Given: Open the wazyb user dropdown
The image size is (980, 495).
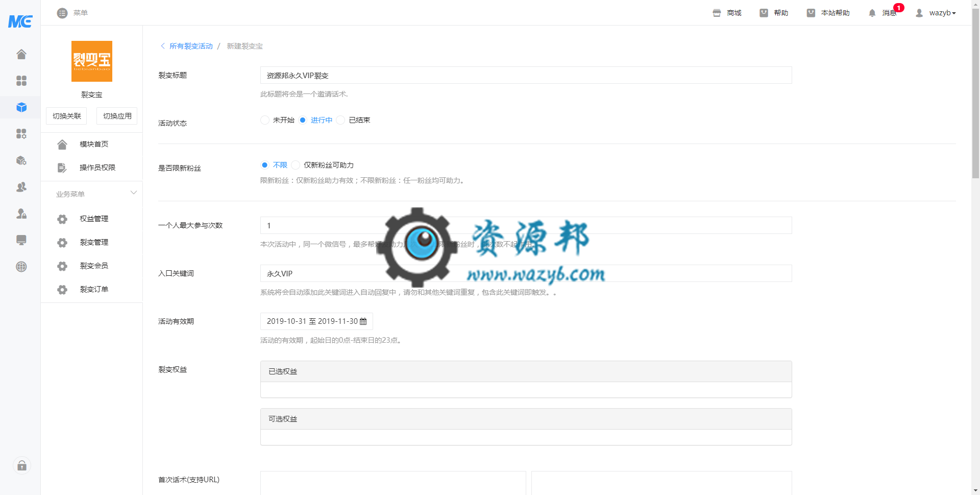Looking at the screenshot, I should (942, 13).
